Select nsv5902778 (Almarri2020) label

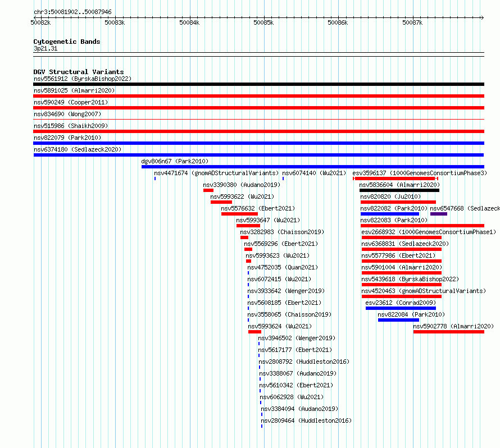pyautogui.click(x=453, y=326)
